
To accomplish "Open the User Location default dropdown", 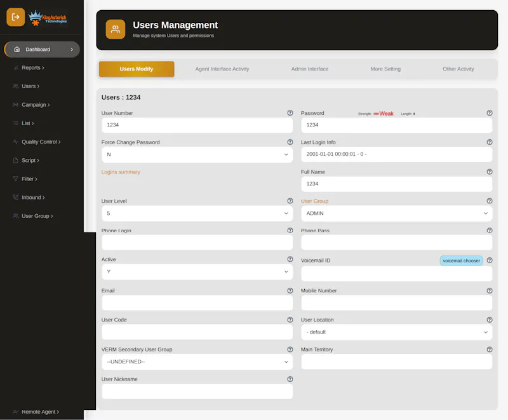I will (x=396, y=332).
